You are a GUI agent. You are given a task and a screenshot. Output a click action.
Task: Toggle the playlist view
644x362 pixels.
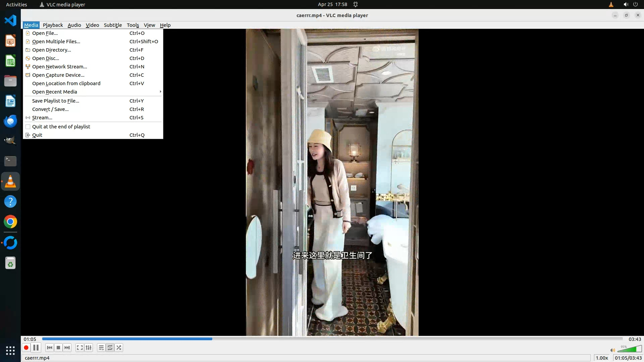[x=101, y=348]
